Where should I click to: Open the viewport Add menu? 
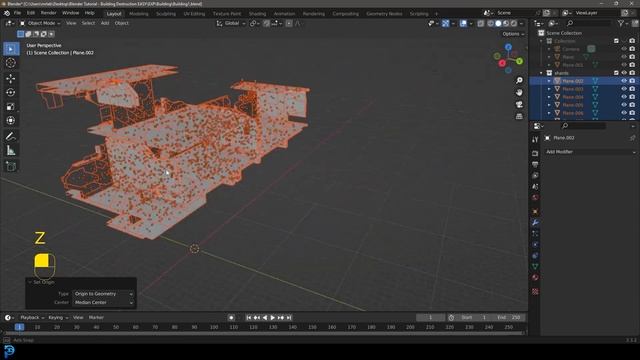tap(105, 23)
